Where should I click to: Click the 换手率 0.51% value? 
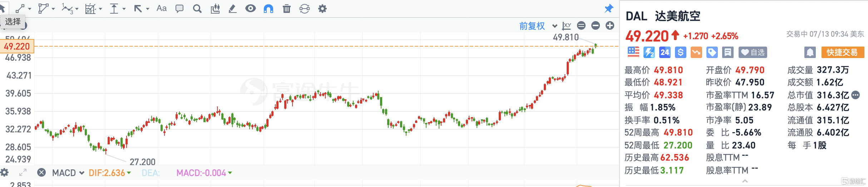pos(667,120)
